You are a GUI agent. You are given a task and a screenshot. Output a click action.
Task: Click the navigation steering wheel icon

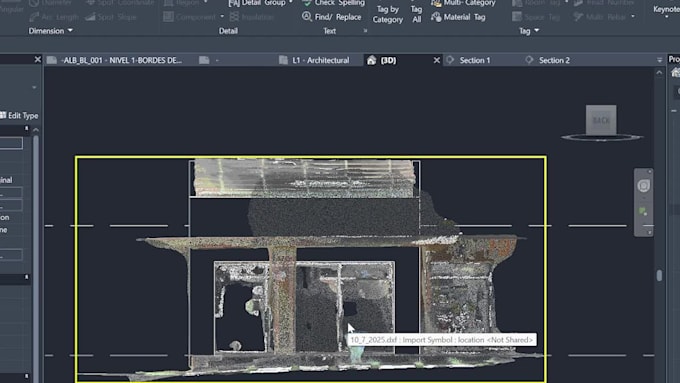(644, 186)
